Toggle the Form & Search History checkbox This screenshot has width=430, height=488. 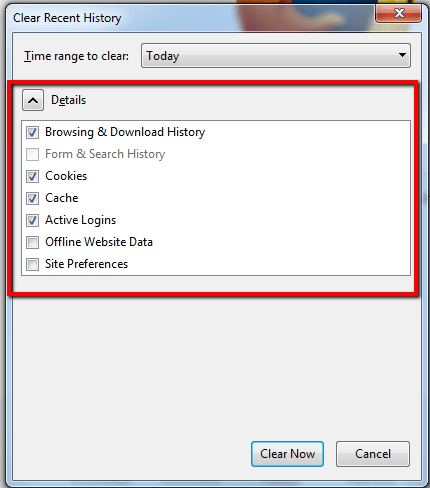(x=32, y=154)
